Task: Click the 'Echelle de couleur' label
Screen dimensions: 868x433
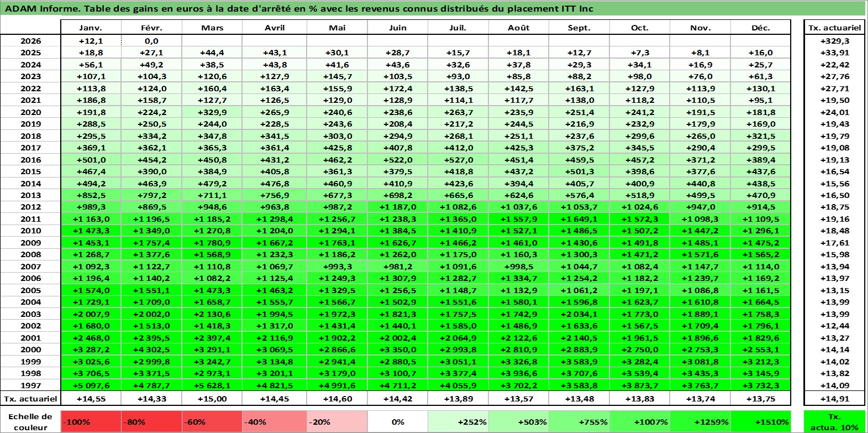Action: pos(30,422)
